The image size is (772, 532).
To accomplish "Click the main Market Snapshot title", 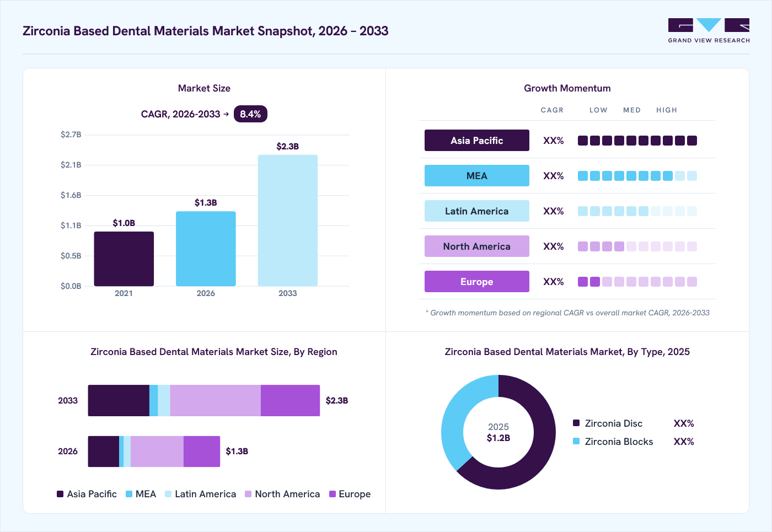I will pos(206,31).
